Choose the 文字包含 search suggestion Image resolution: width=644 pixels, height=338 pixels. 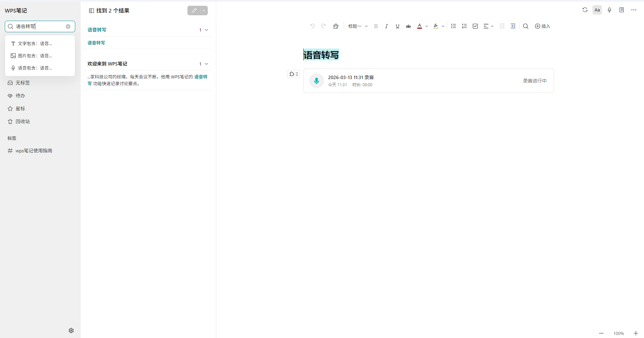tap(40, 43)
